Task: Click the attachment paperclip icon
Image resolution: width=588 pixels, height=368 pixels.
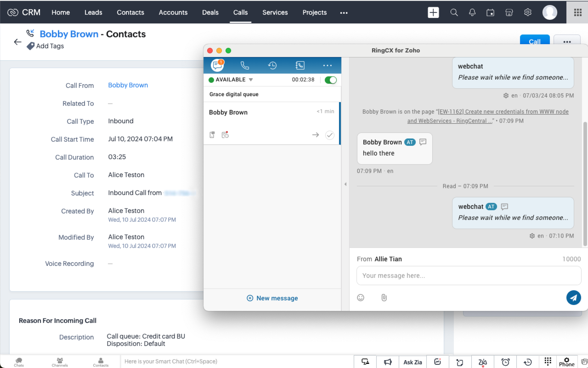Action: (x=384, y=298)
